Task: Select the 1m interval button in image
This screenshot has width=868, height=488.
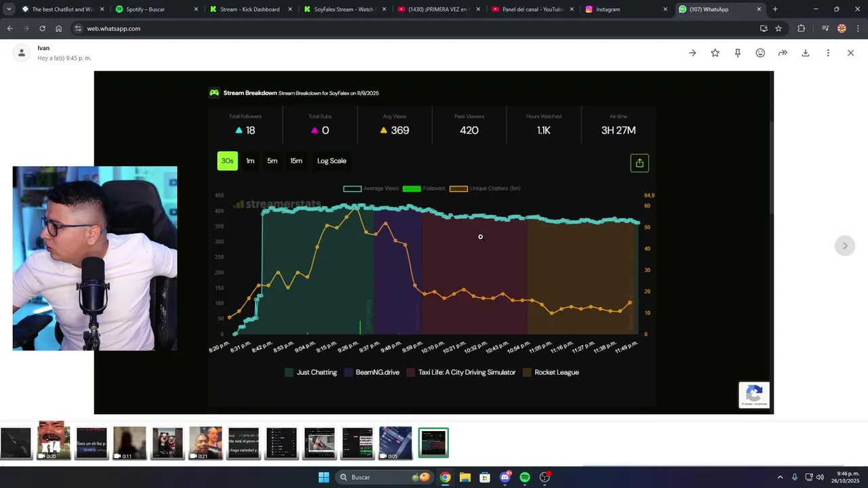Action: [x=250, y=161]
